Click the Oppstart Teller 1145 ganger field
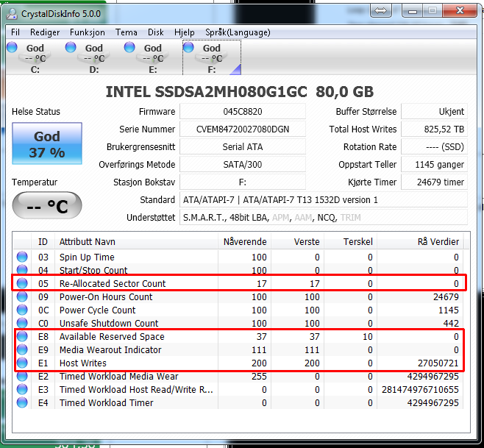Screen dimensions: 484x448 pos(434,164)
